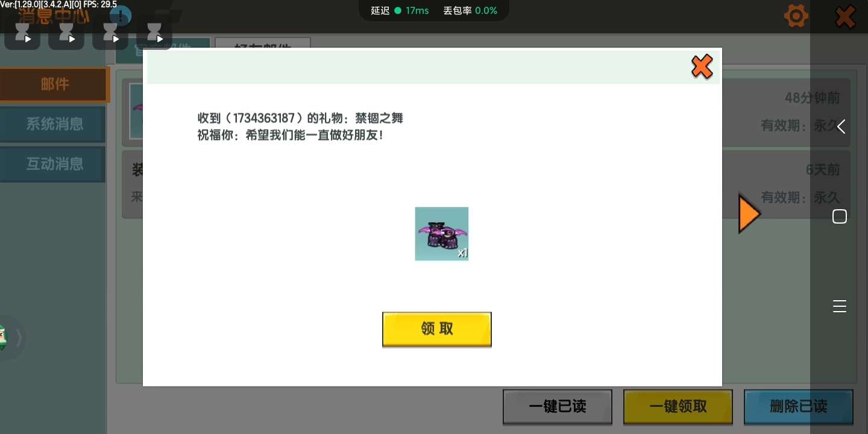Image resolution: width=868 pixels, height=434 pixels.
Task: Switch to the 互动消息 tab
Action: (54, 164)
